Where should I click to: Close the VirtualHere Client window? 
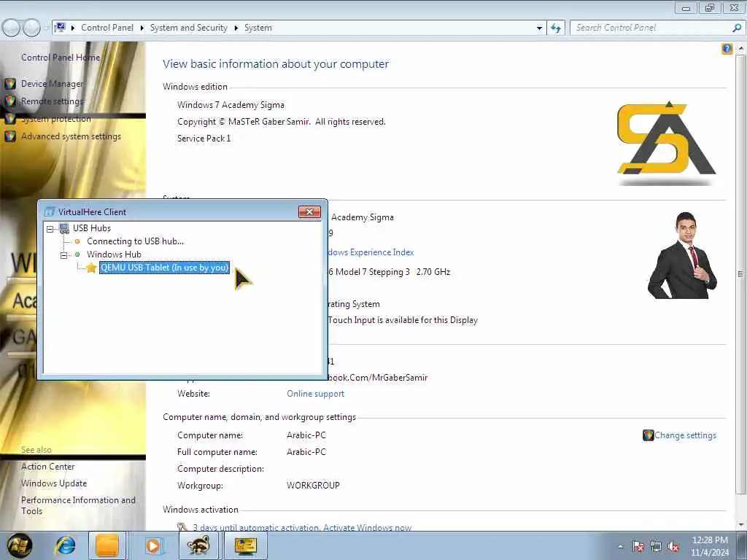309,212
